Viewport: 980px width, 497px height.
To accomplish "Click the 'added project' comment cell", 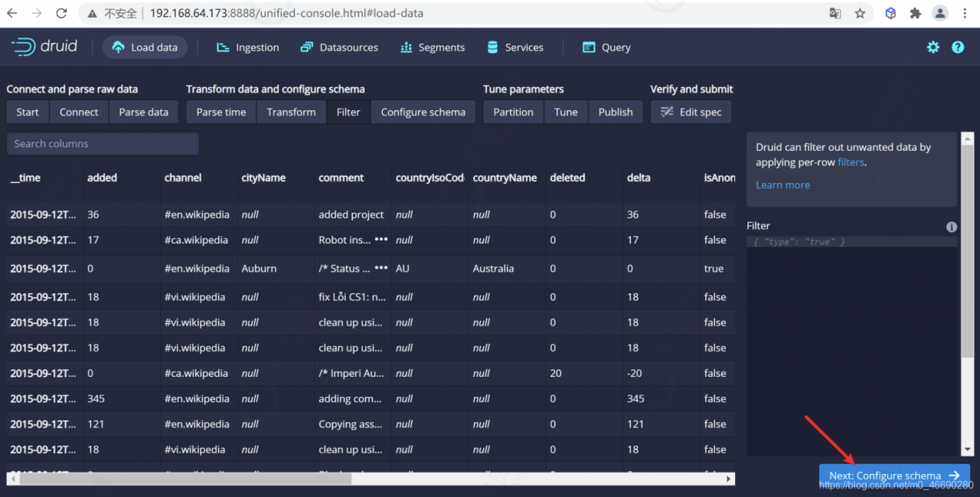I will click(351, 214).
